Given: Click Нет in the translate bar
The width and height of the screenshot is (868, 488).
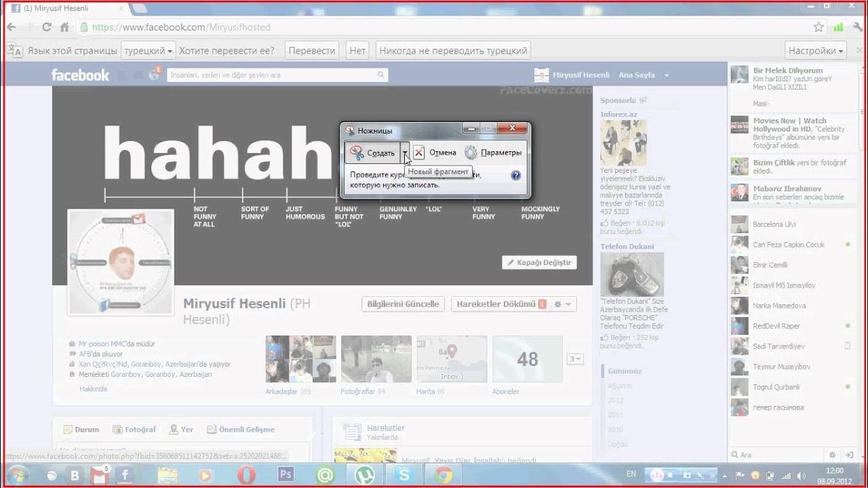Looking at the screenshot, I should click(x=357, y=51).
